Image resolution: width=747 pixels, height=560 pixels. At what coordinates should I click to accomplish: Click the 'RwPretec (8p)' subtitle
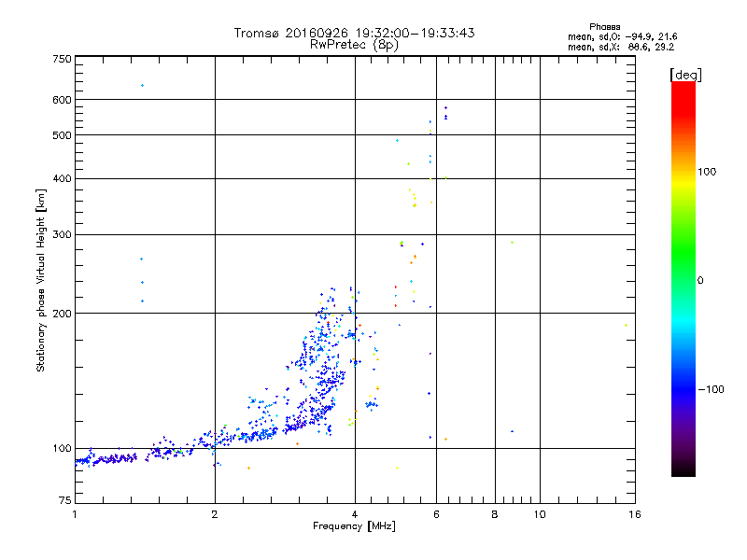(x=354, y=45)
